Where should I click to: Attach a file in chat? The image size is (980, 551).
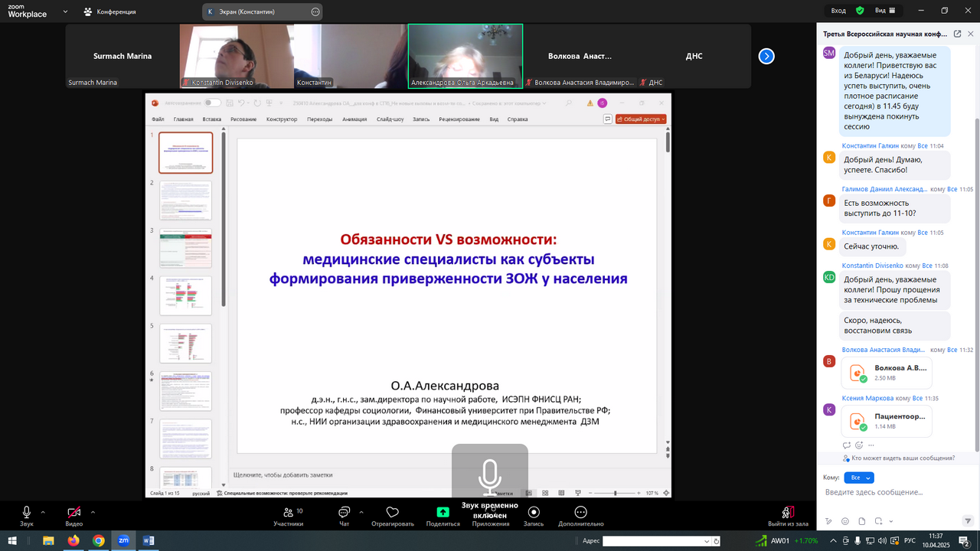click(x=861, y=521)
